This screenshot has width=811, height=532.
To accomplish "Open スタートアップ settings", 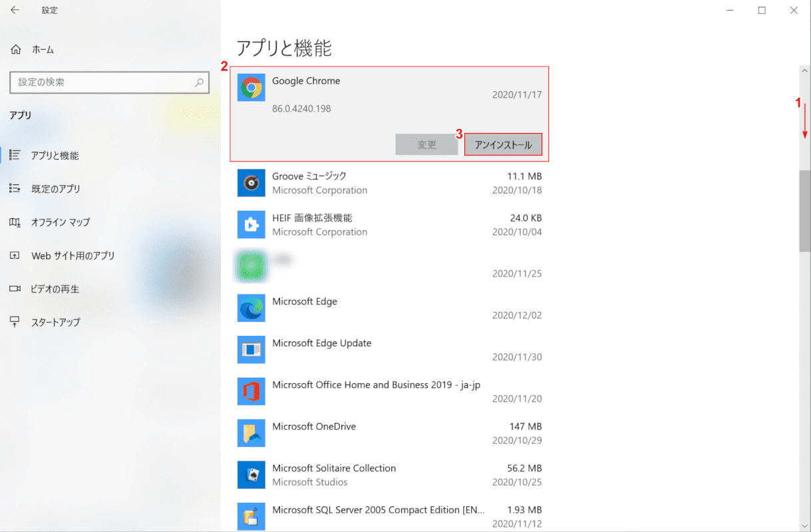I will 56,322.
